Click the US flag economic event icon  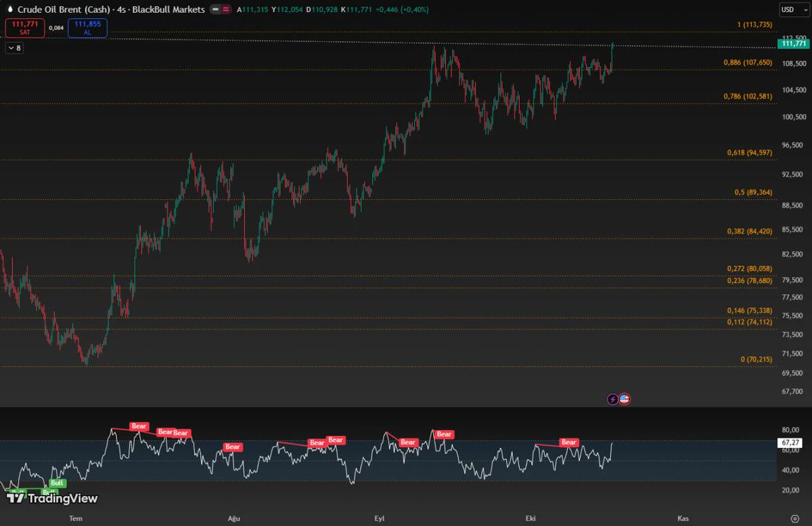pyautogui.click(x=624, y=399)
